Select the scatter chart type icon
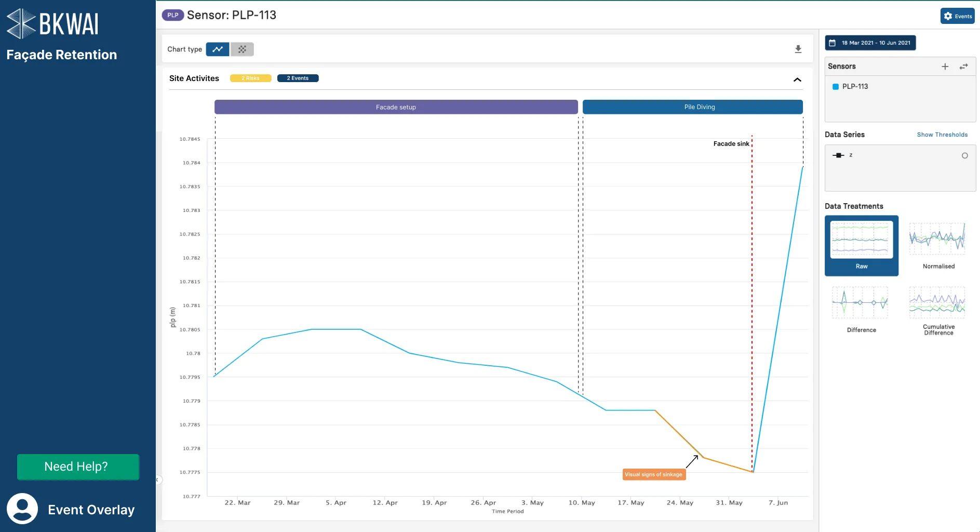The width and height of the screenshot is (980, 532). (242, 49)
